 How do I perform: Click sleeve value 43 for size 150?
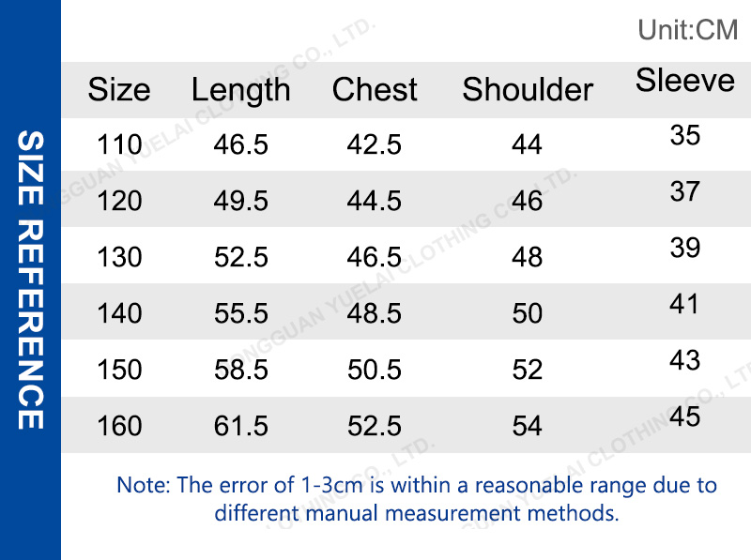tap(685, 360)
